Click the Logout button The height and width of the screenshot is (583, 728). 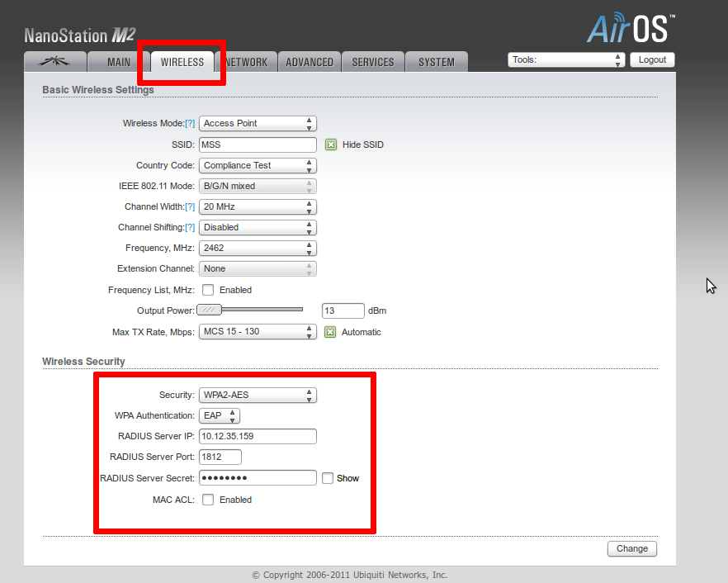coord(652,60)
